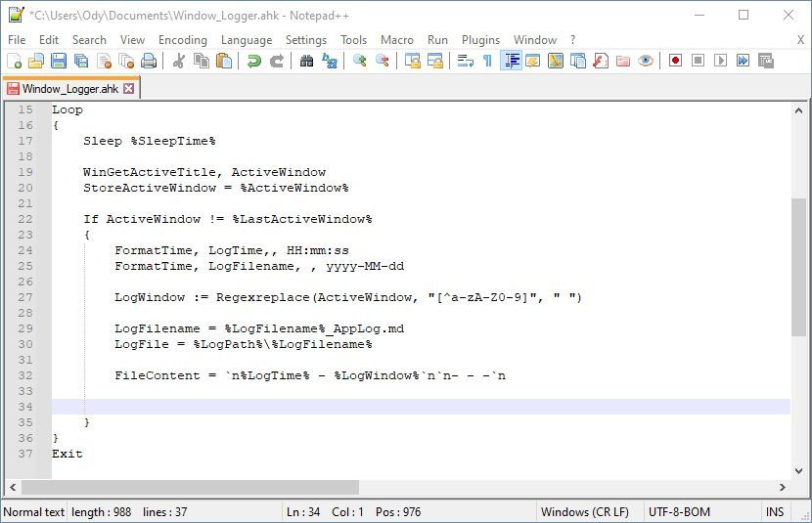Click the Open file folder icon
The height and width of the screenshot is (523, 812).
point(36,61)
